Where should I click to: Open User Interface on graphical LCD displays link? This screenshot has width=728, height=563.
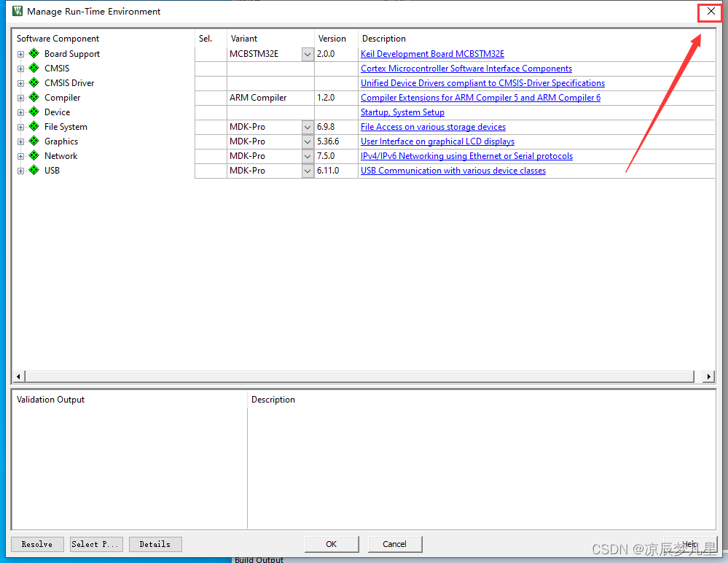click(437, 141)
